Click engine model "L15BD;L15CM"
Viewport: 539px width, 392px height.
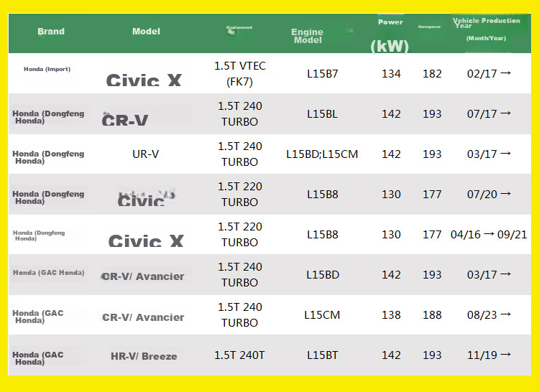click(322, 154)
